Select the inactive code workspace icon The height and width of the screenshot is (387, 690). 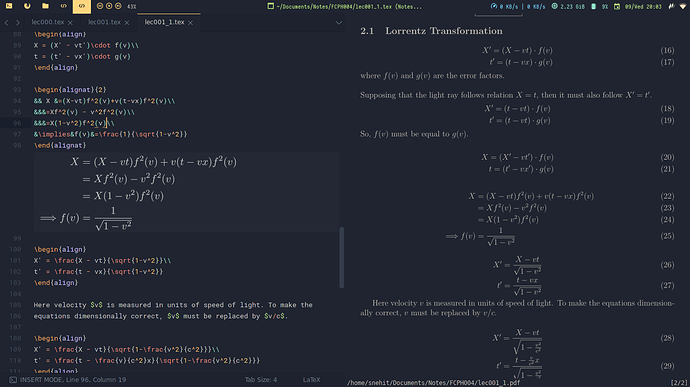[x=63, y=6]
